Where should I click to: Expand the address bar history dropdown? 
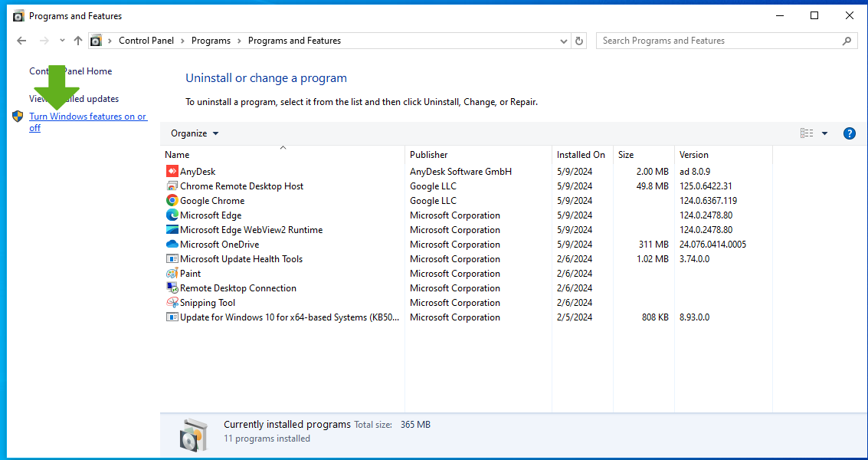[x=564, y=41]
